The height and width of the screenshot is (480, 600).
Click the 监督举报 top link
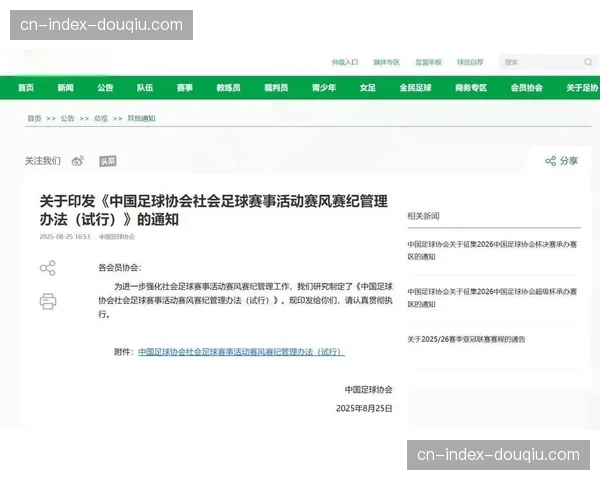429,62
